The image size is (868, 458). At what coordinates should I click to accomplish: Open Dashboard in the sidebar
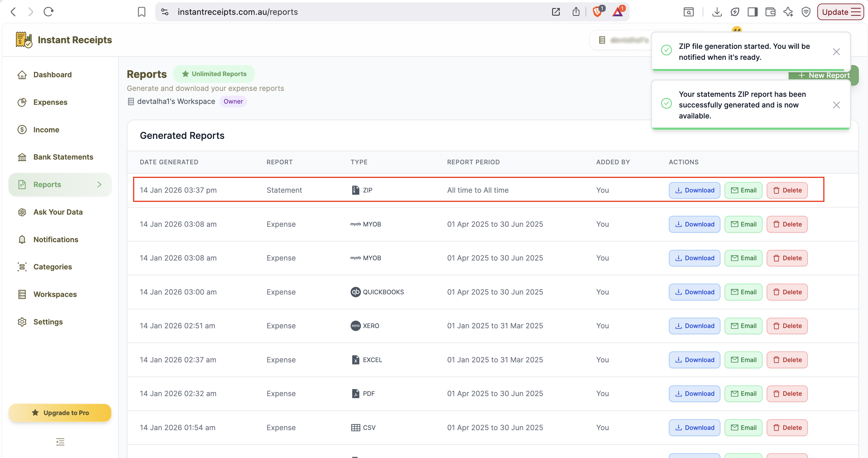point(60,75)
